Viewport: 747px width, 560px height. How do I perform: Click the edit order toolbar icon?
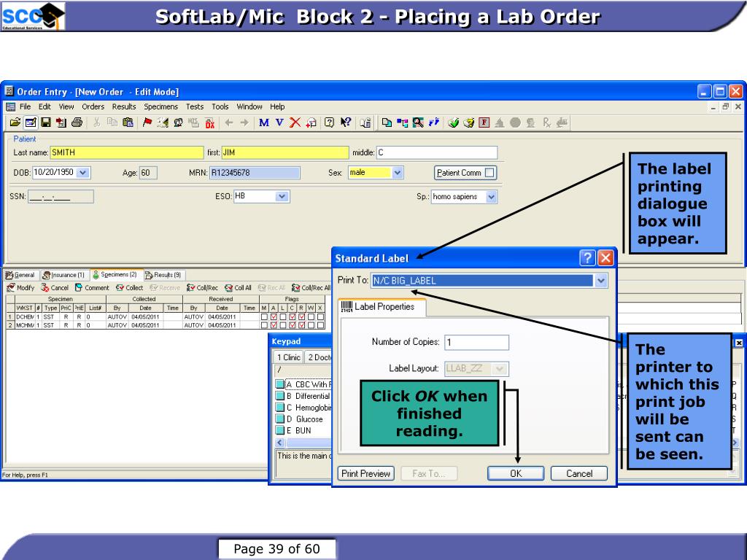(30, 122)
